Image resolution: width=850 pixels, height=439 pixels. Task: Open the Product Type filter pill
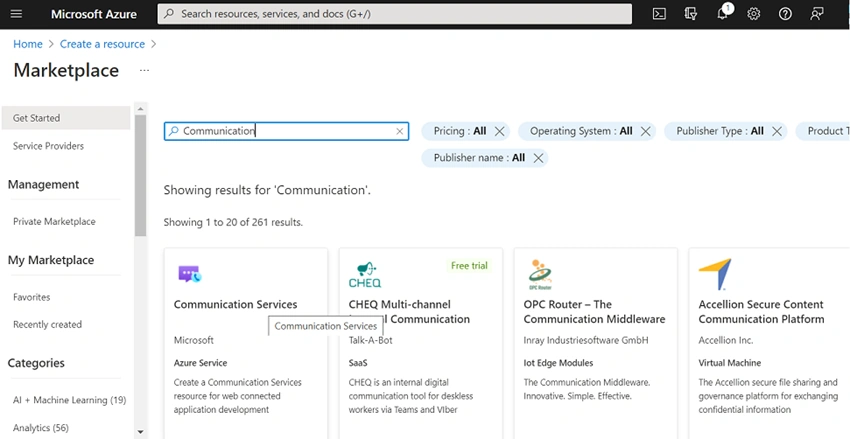point(823,131)
